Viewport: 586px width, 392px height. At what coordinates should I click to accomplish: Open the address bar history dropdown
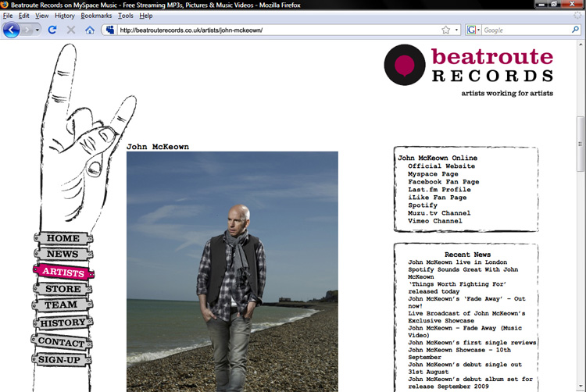[456, 30]
